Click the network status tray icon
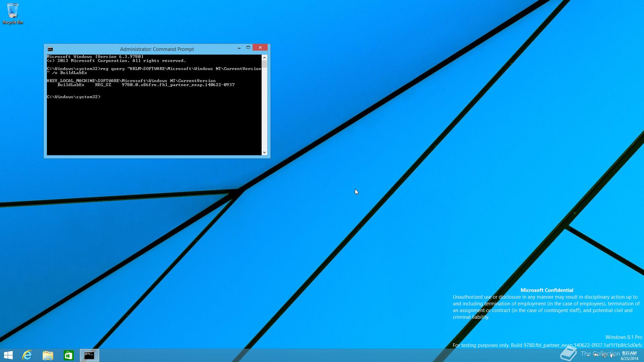The height and width of the screenshot is (362, 644). pyautogui.click(x=604, y=356)
